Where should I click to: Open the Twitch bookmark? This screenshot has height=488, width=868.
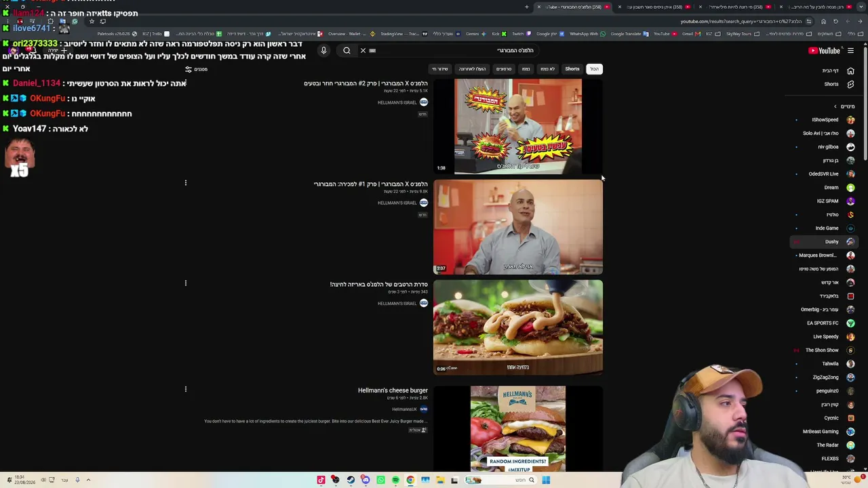[x=520, y=34]
